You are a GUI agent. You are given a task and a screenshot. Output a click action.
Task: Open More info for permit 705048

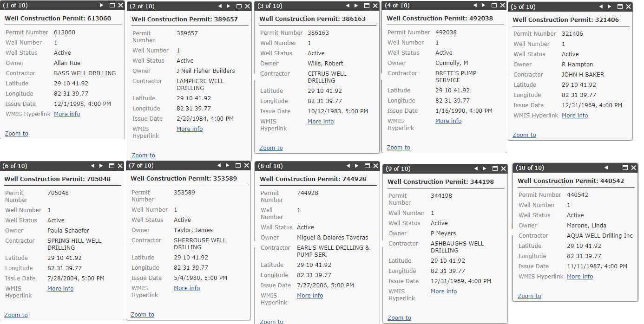click(x=60, y=288)
